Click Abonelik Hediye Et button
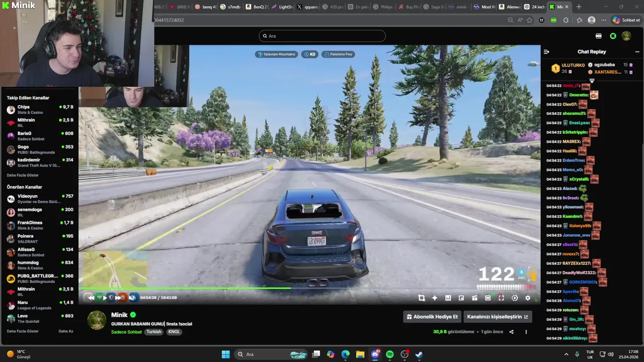This screenshot has width=644, height=362. [x=433, y=317]
